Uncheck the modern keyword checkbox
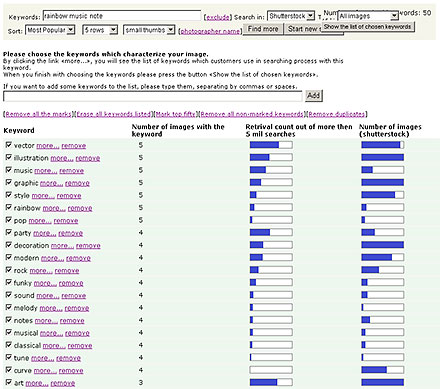Image resolution: width=440 pixels, height=389 pixels. (x=9, y=257)
